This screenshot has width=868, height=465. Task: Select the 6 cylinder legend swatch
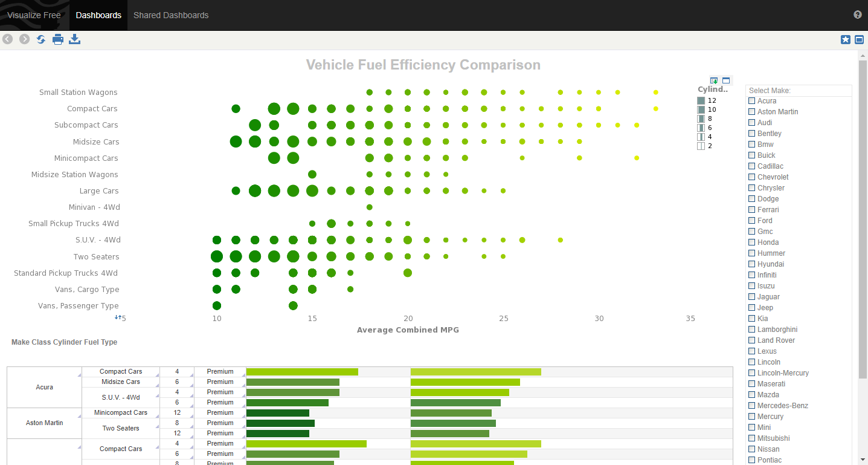tap(701, 128)
